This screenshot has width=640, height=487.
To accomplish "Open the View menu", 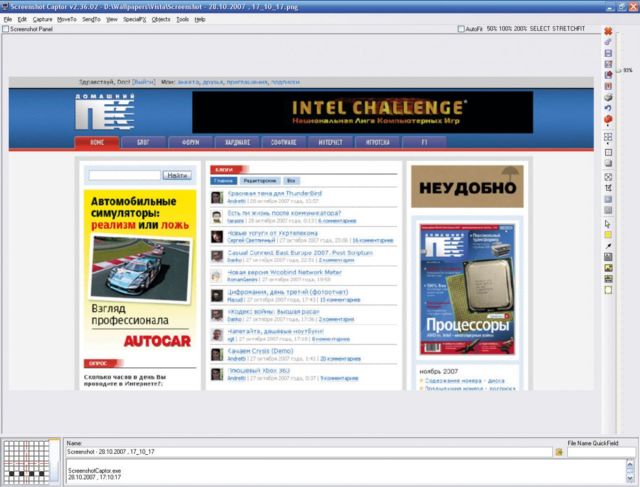I will coord(112,19).
